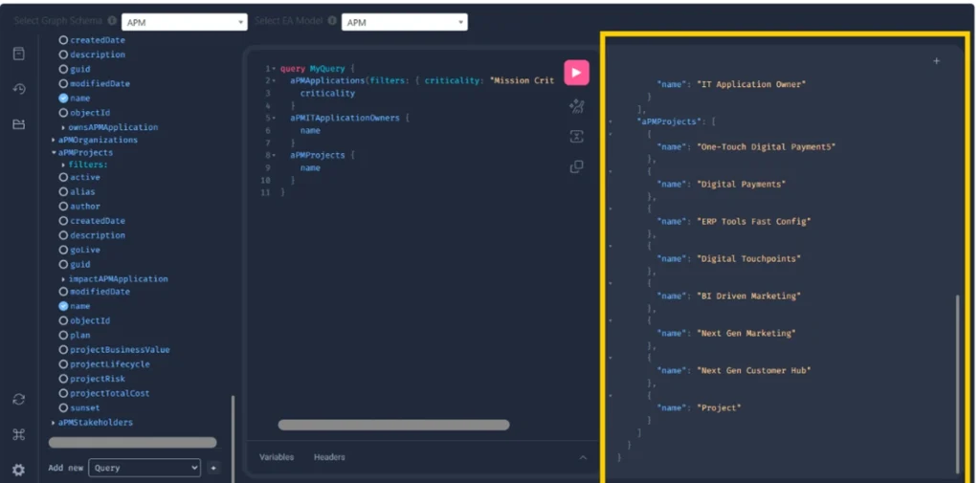Click "ERP Tools Fast Config" result value

754,222
